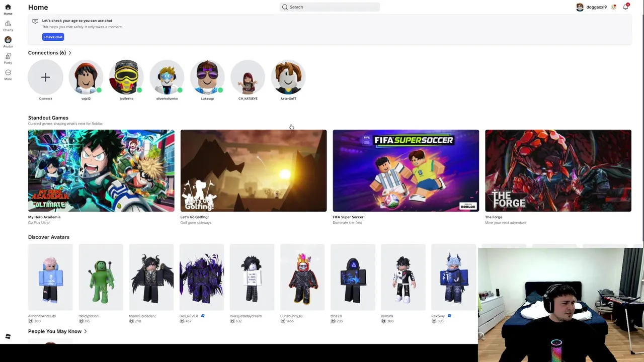This screenshot has width=644, height=362.
Task: Open josifekho's connection avatar
Action: tap(126, 77)
